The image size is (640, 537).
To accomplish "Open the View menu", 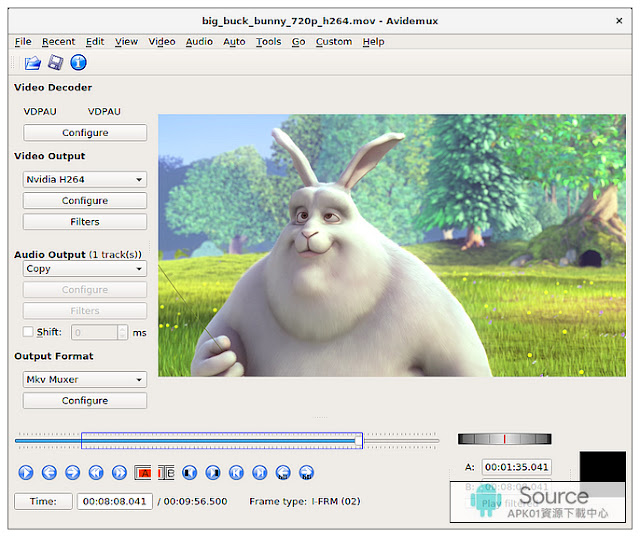I will point(126,42).
